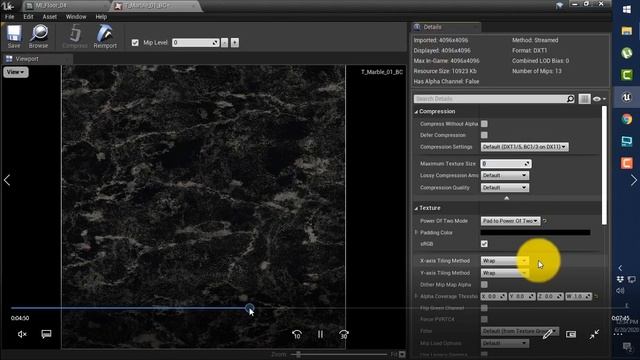Select the Details panel tab
Image resolution: width=640 pixels, height=360 pixels.
(x=446, y=27)
